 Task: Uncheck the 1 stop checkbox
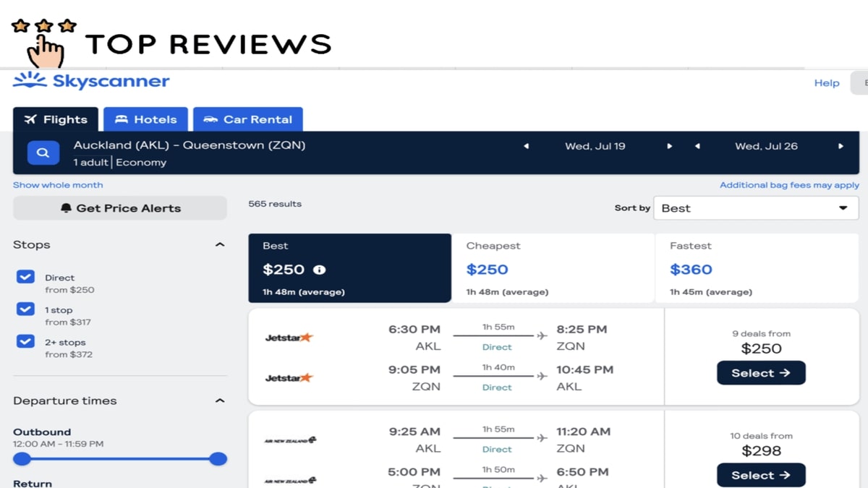(x=25, y=309)
